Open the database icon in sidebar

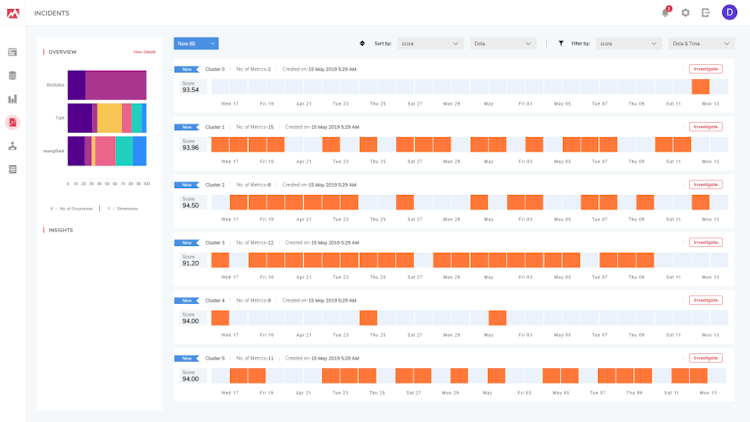(13, 75)
